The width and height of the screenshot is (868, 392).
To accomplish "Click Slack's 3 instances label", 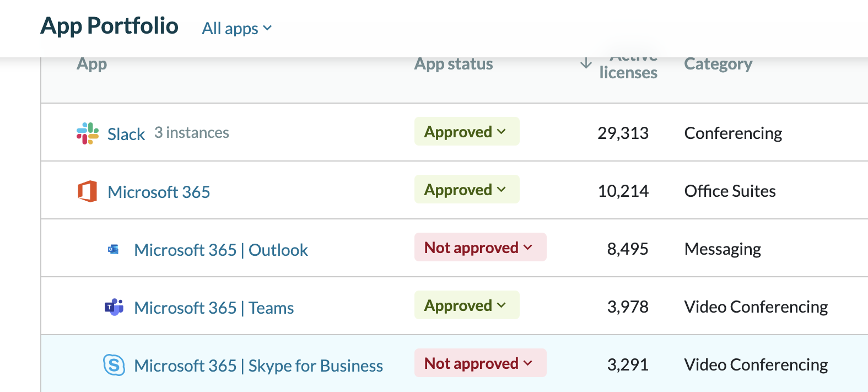I will point(191,133).
